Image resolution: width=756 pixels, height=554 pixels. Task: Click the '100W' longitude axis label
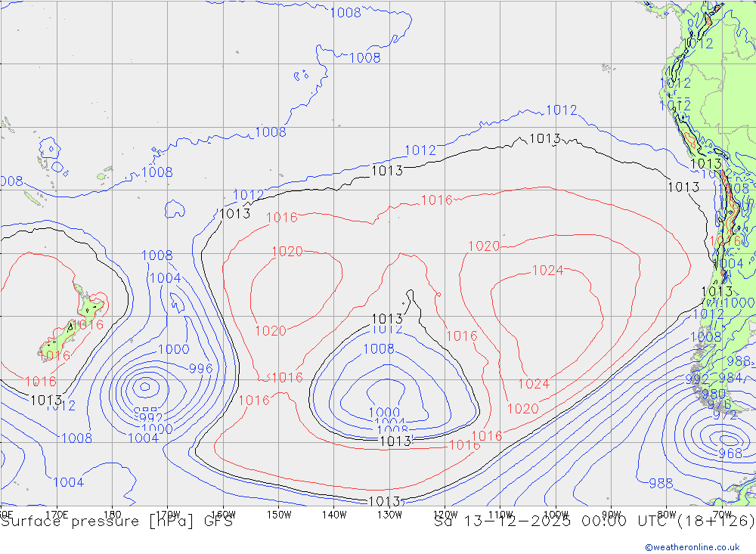(556, 515)
